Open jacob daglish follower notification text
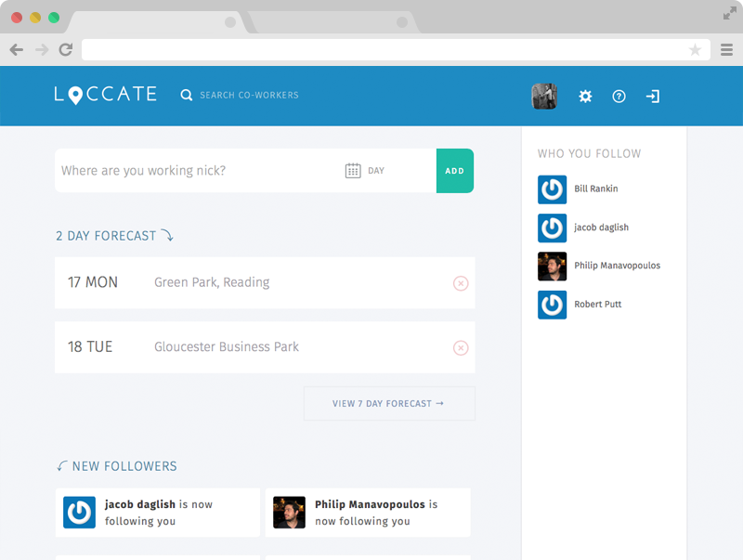This screenshot has width=743, height=560. click(159, 513)
